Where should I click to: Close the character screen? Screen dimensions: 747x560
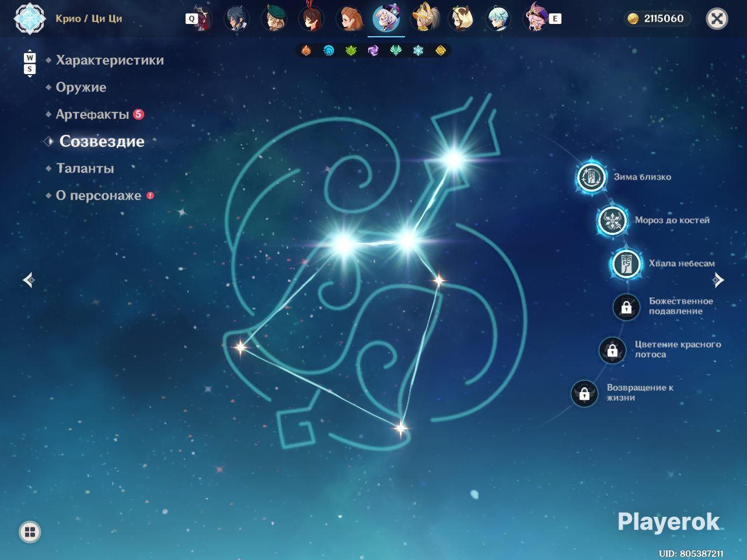(717, 19)
